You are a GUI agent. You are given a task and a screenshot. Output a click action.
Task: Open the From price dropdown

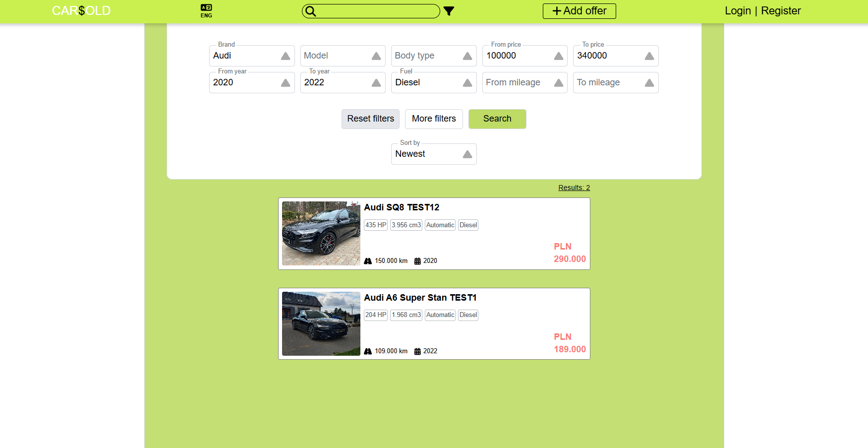click(x=525, y=56)
